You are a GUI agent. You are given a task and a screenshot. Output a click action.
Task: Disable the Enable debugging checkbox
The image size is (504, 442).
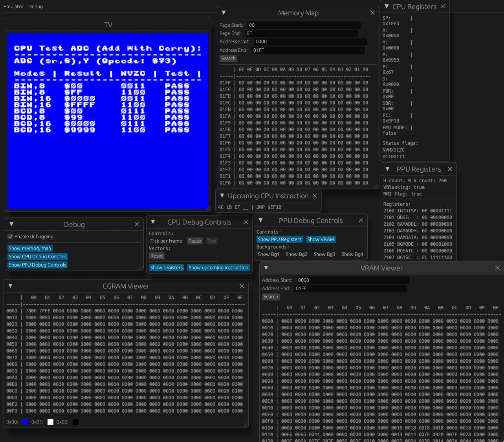pyautogui.click(x=10, y=236)
